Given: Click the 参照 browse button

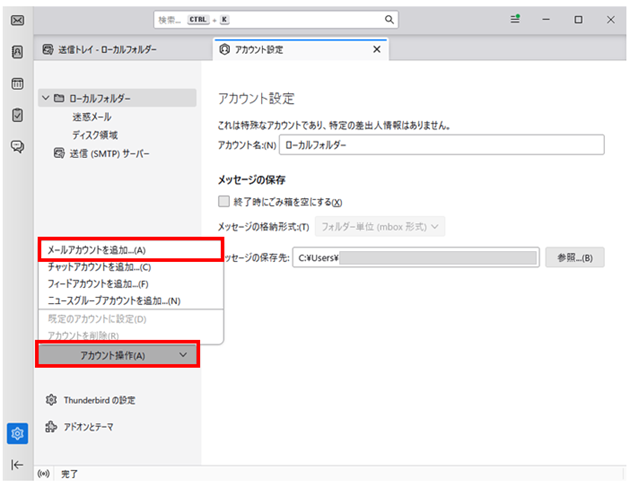Looking at the screenshot, I should coord(574,258).
